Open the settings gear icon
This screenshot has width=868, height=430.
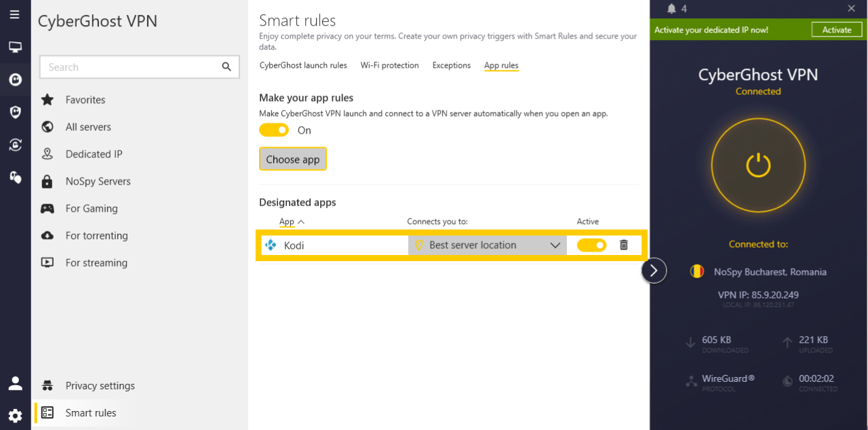[15, 415]
